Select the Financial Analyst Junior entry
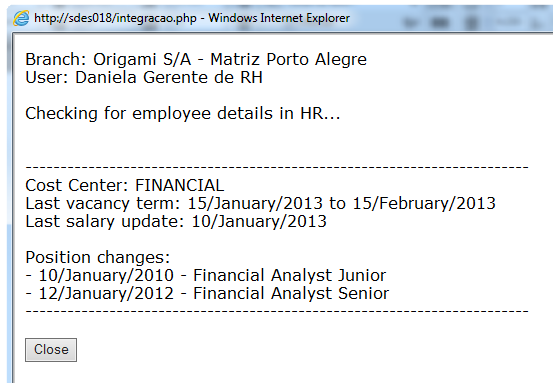Viewport: 553px width, 383px height. click(x=290, y=275)
